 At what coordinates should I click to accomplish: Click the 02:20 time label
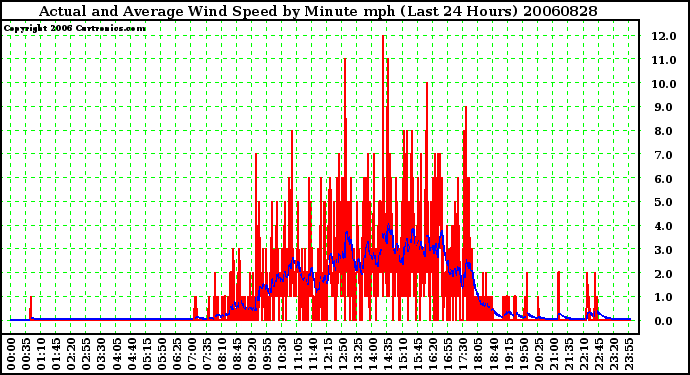pos(71,354)
